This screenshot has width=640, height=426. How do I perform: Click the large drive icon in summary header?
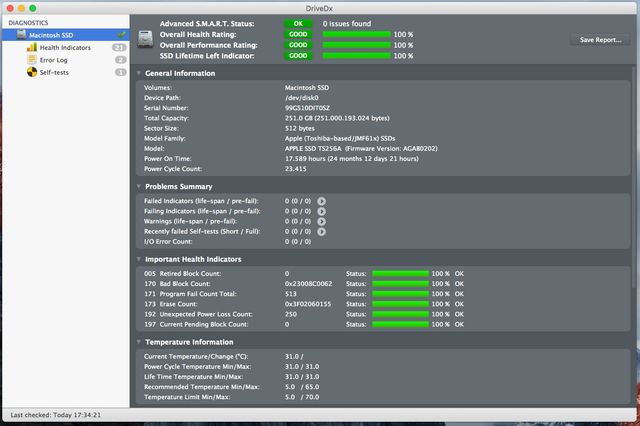click(x=145, y=40)
